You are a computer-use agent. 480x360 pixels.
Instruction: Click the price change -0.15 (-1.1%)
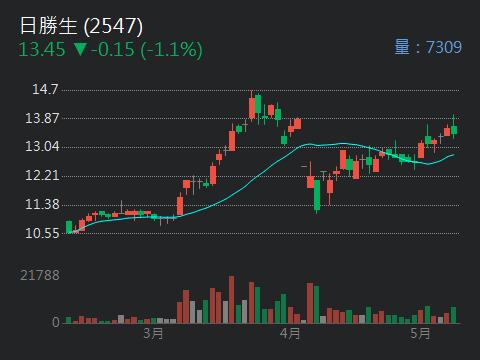click(147, 50)
